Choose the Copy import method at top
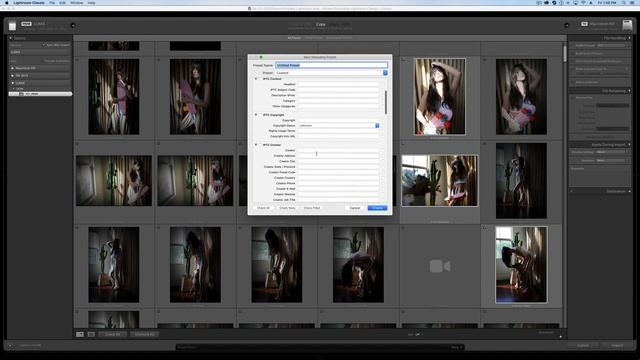 pyautogui.click(x=320, y=24)
